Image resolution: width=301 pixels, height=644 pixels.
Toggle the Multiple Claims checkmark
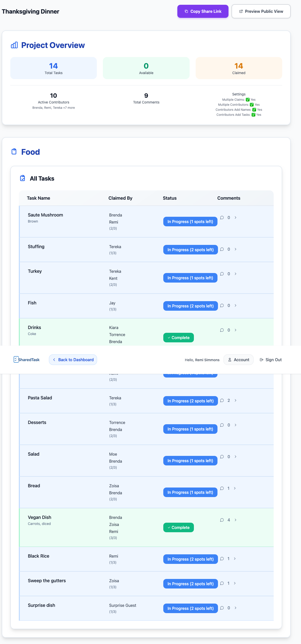[x=248, y=100]
